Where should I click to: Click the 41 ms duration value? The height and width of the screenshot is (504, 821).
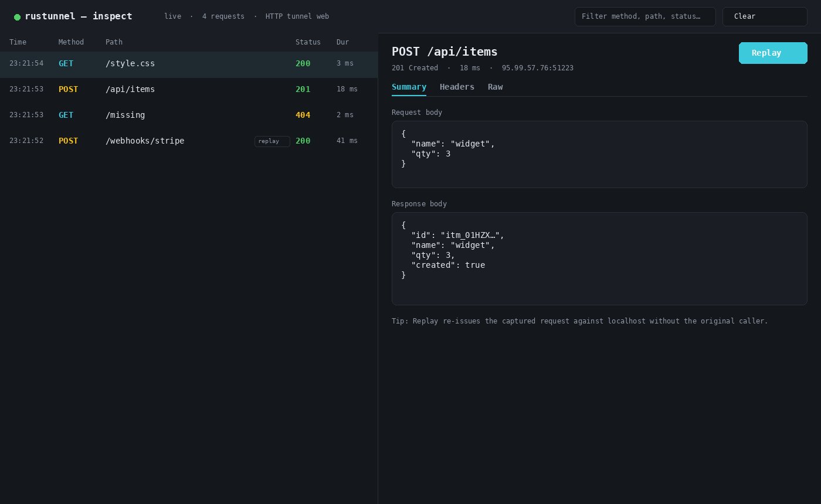pos(347,141)
